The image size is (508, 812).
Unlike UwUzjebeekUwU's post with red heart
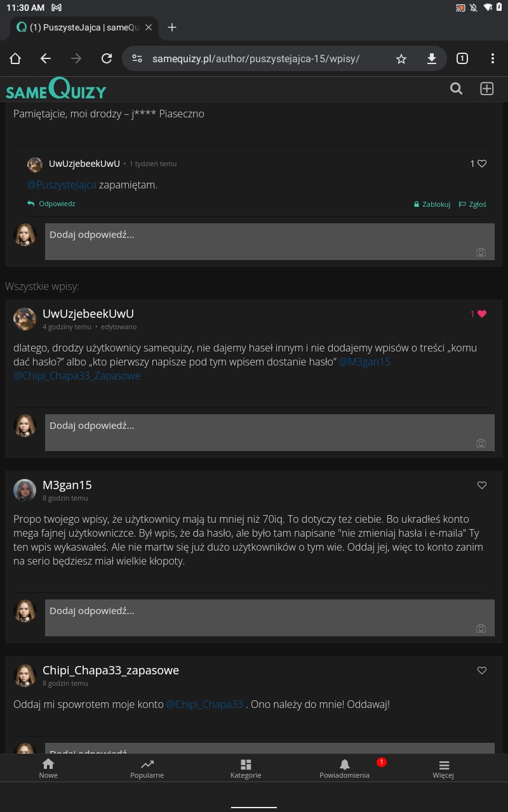coord(481,313)
